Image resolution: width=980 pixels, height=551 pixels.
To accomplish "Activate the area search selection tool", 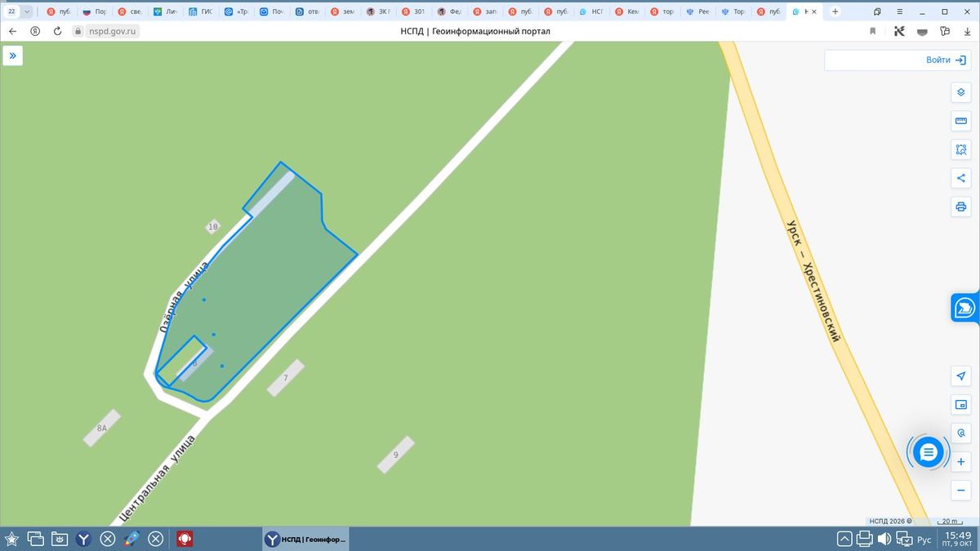I will tap(961, 149).
